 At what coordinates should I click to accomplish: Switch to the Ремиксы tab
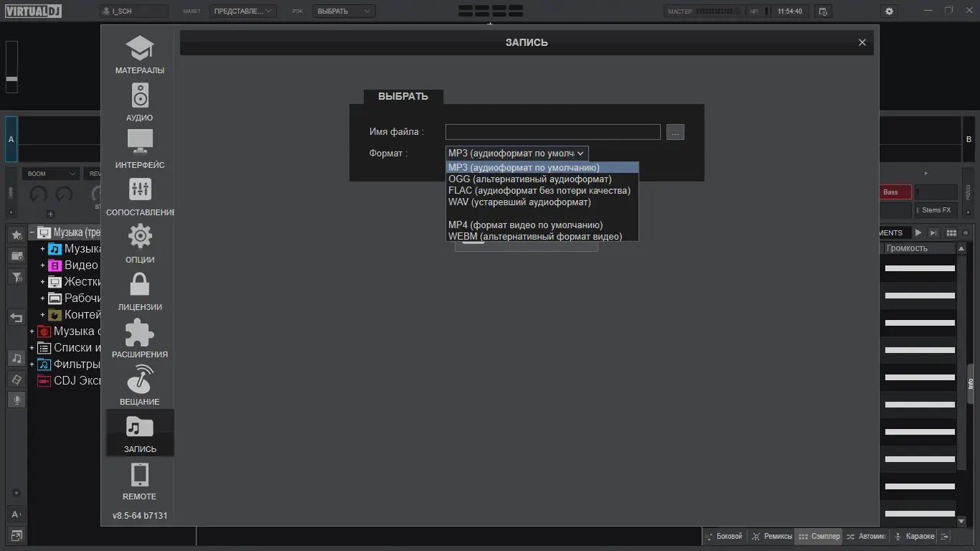[x=772, y=536]
